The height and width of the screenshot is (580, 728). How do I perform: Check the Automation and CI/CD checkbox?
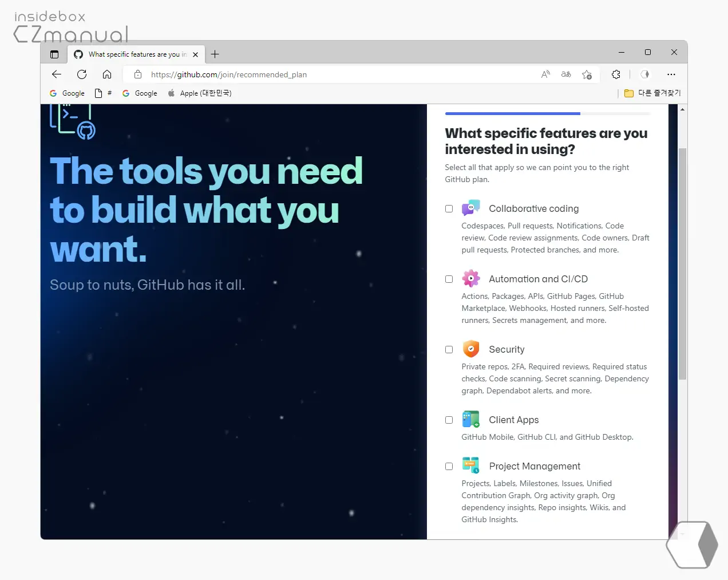(449, 279)
